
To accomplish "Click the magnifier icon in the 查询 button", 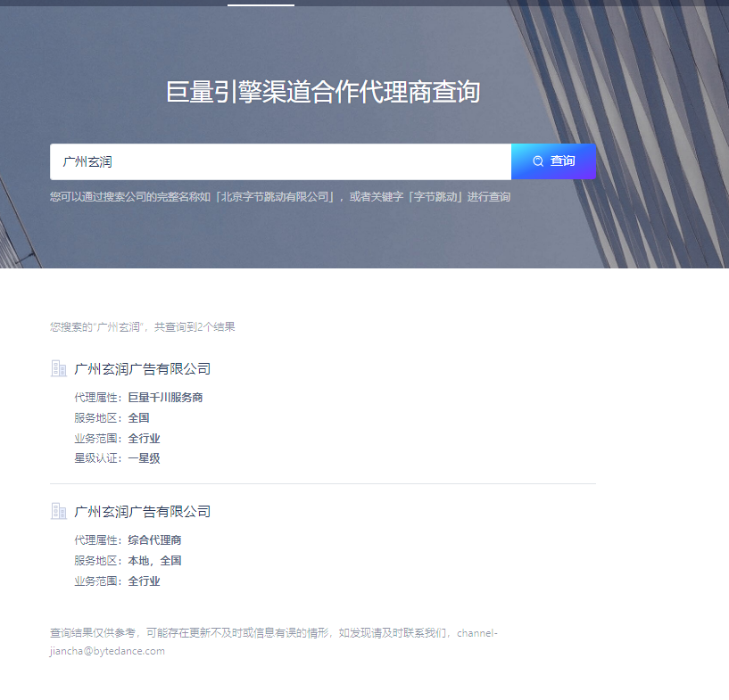I will point(538,161).
